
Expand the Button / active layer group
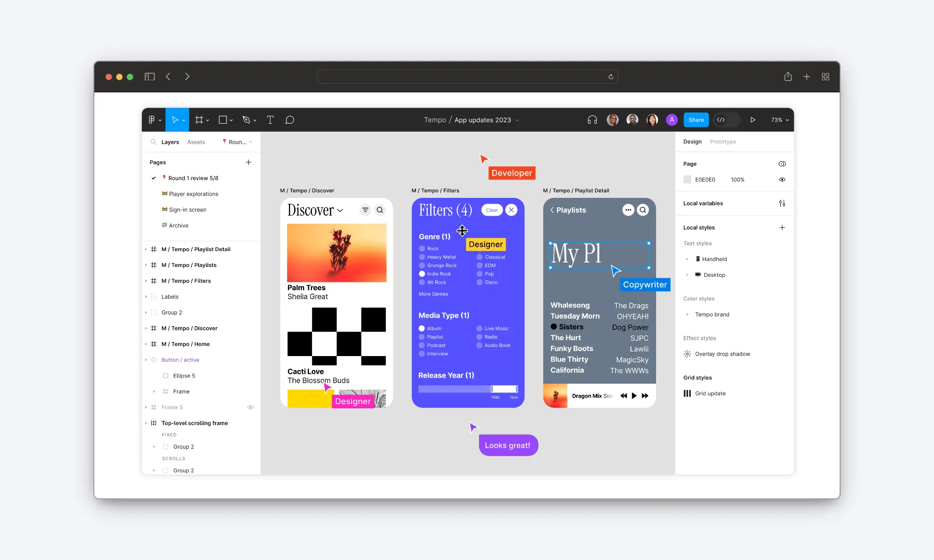point(146,359)
